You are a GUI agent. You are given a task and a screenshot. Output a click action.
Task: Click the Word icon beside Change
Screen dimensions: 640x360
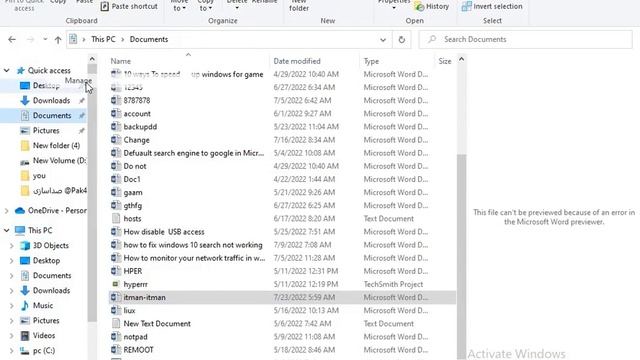tap(116, 140)
